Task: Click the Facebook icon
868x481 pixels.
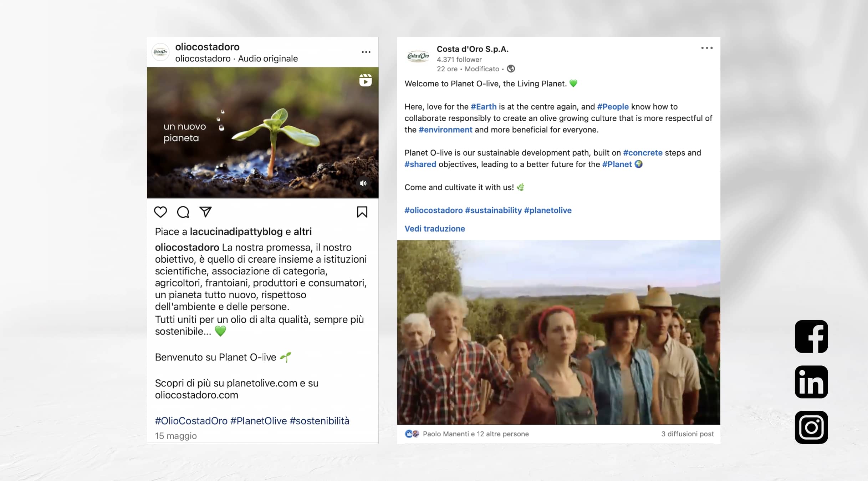Action: click(x=811, y=336)
